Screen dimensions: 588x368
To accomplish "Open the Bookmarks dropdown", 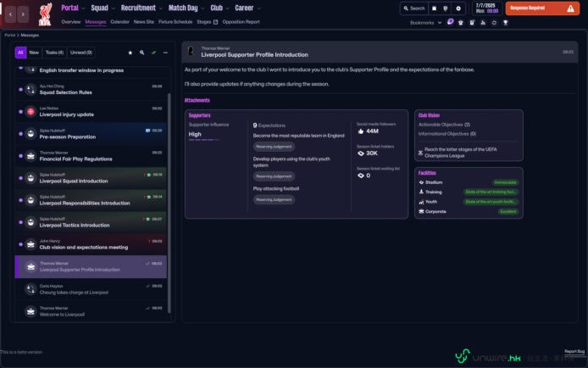I will click(425, 23).
